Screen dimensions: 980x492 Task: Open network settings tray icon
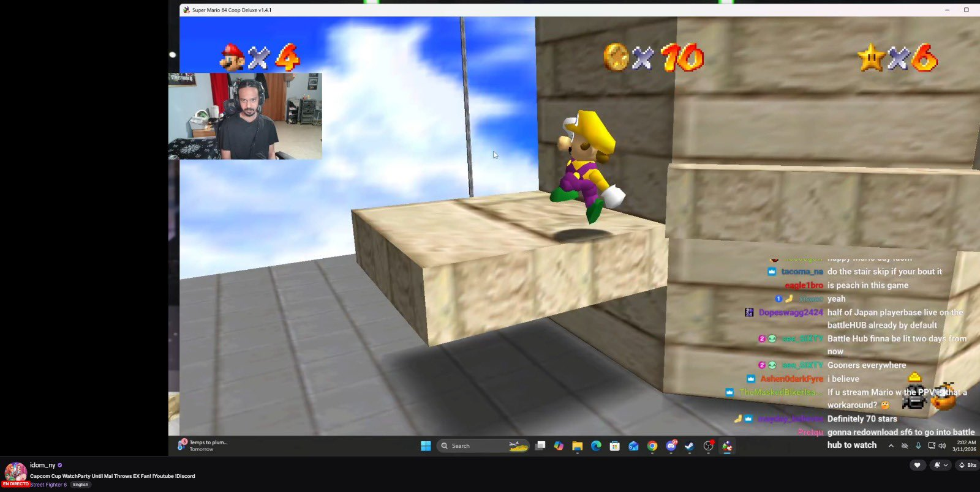pyautogui.click(x=932, y=446)
